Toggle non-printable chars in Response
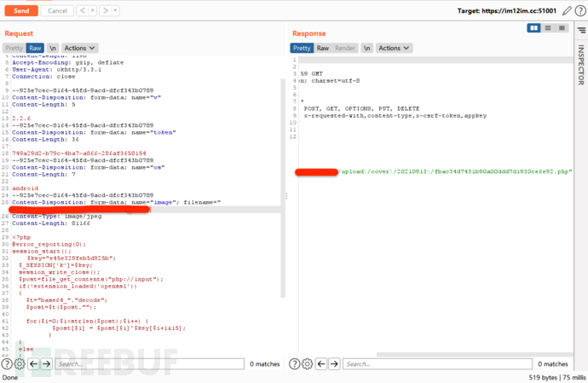Image resolution: width=588 pixels, height=383 pixels. click(367, 48)
